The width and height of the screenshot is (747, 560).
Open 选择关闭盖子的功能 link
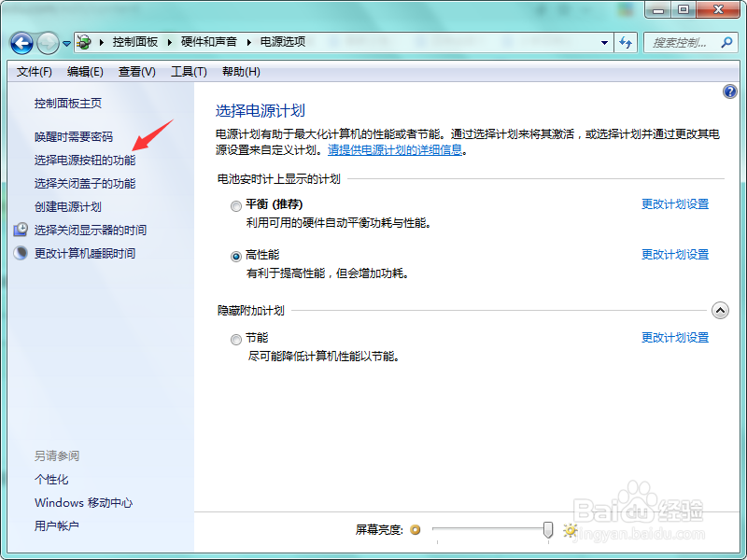click(85, 184)
